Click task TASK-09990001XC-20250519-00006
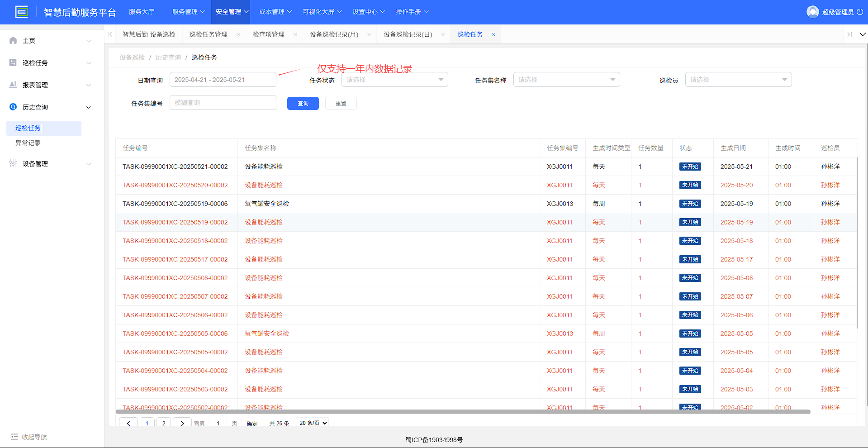 tap(175, 204)
